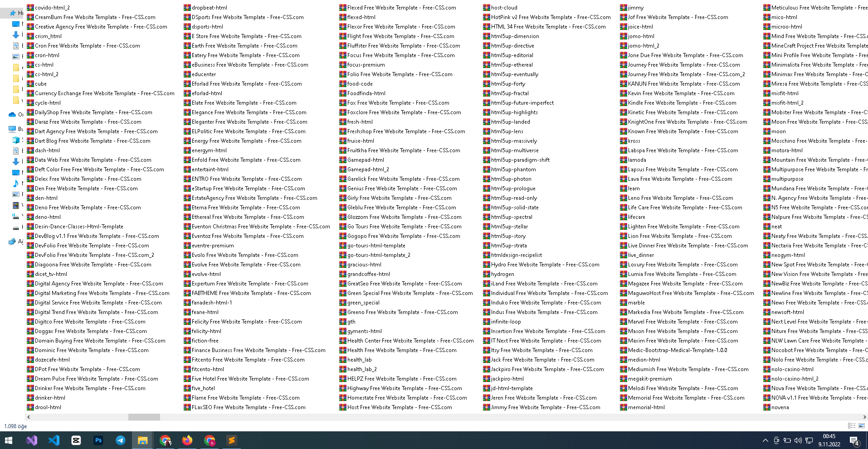Select "Eventon Christmas Free Website Template"

click(x=257, y=227)
